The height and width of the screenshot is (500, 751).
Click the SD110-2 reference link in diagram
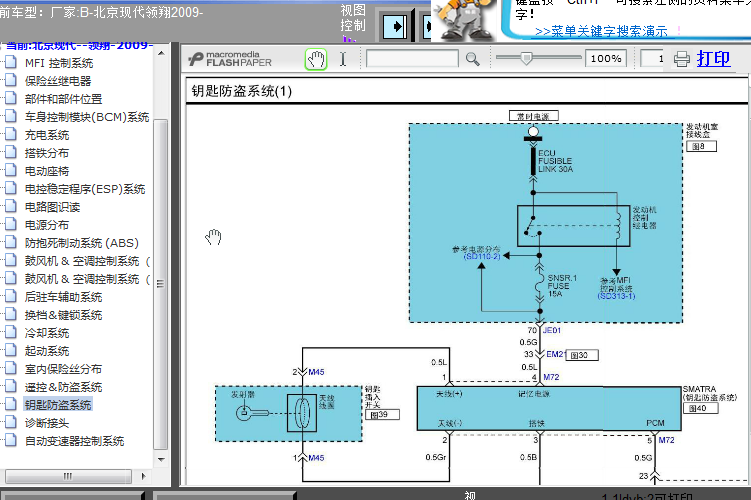click(482, 257)
